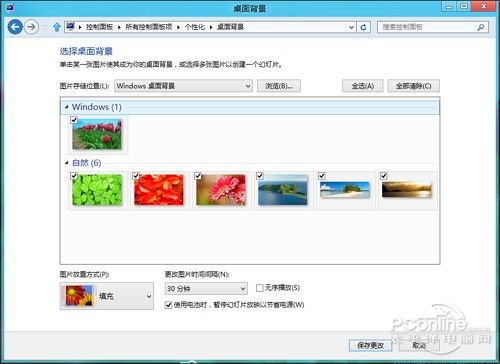Click the 取消 button
The image size is (500, 364).
pos(419,345)
